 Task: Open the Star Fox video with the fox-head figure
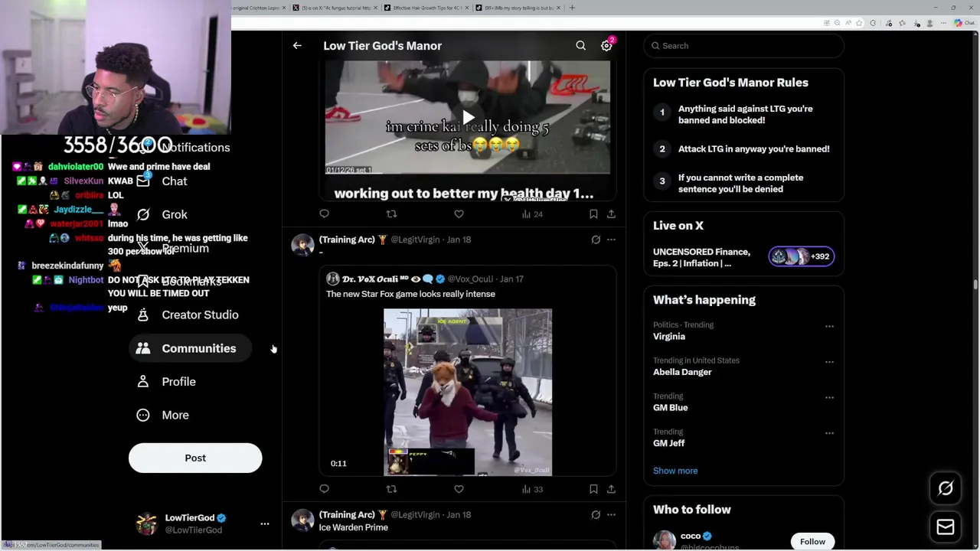click(468, 392)
